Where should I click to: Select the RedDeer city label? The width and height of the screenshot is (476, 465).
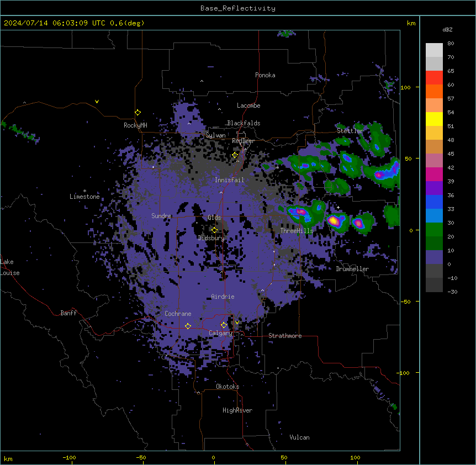coord(243,141)
